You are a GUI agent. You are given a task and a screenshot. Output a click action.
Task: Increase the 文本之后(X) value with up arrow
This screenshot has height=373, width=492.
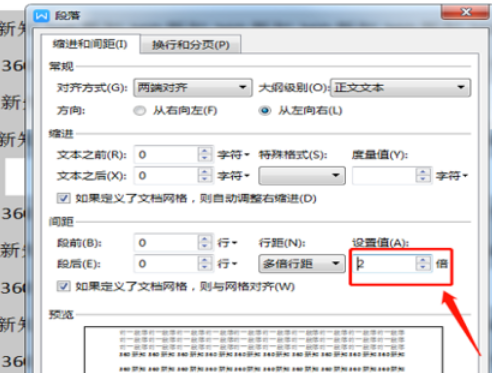click(205, 172)
